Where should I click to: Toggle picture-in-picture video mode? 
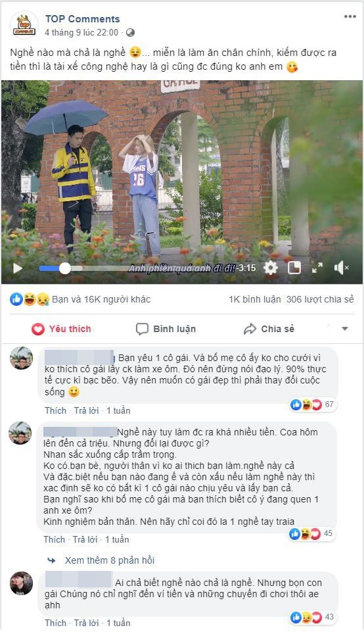point(294,268)
